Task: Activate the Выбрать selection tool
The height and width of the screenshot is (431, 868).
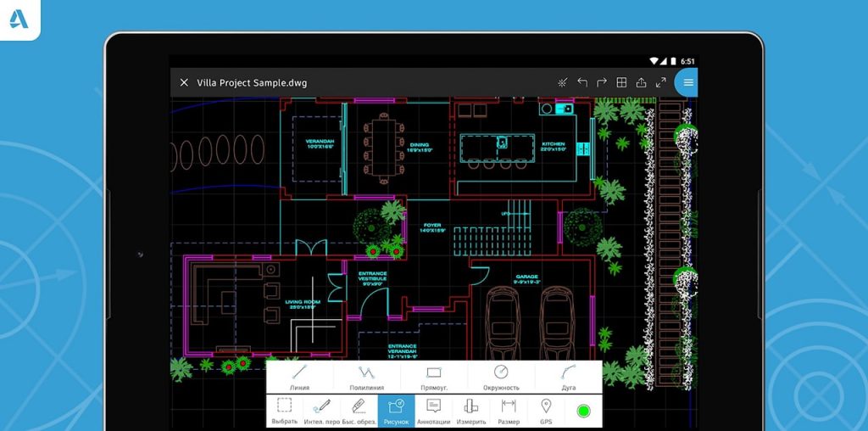Action: click(285, 411)
